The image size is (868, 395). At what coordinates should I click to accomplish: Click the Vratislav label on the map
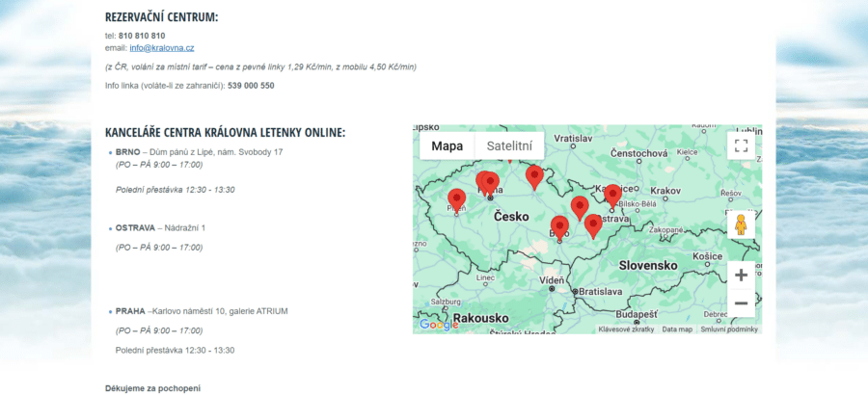click(x=574, y=138)
